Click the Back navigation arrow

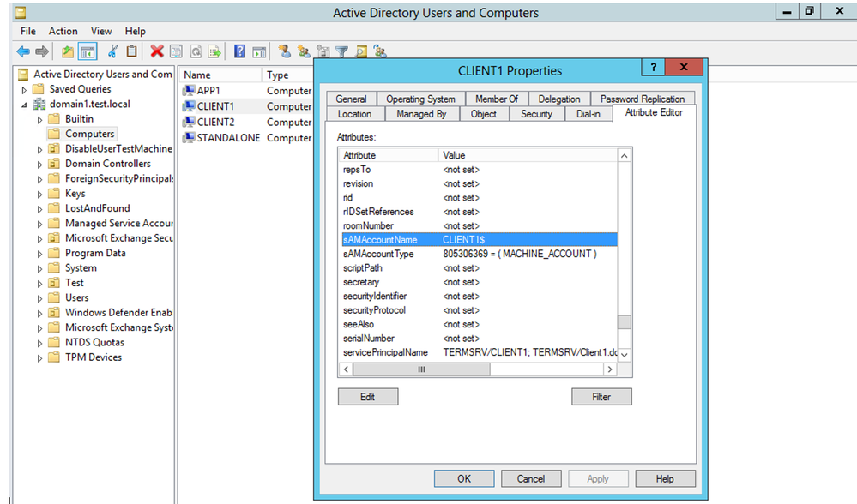tap(23, 51)
